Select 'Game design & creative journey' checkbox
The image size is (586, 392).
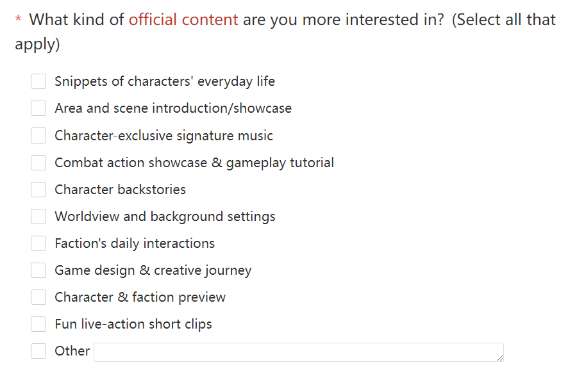(x=38, y=270)
